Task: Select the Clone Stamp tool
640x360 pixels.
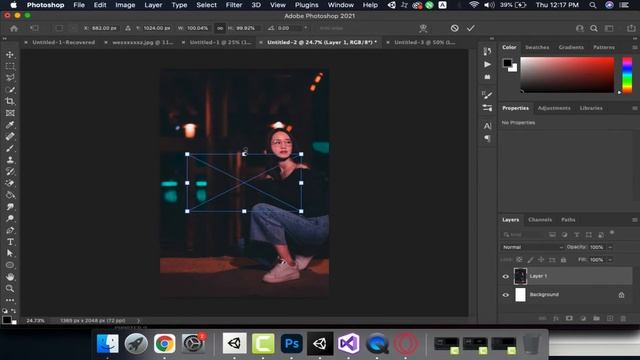Action: [x=10, y=160]
